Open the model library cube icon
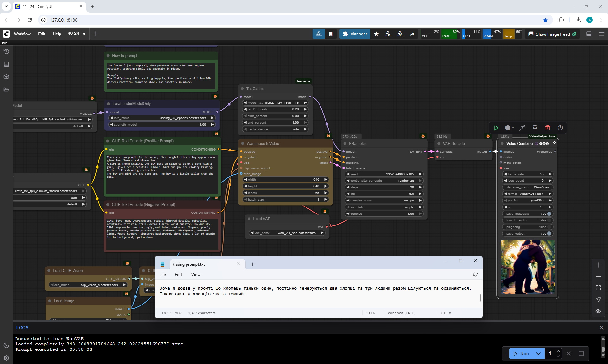 coord(6,77)
